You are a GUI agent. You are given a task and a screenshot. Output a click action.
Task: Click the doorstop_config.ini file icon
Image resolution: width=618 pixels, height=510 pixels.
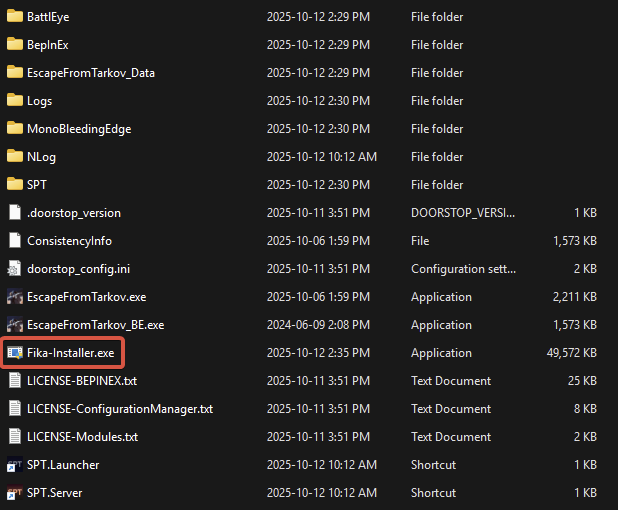pos(14,269)
